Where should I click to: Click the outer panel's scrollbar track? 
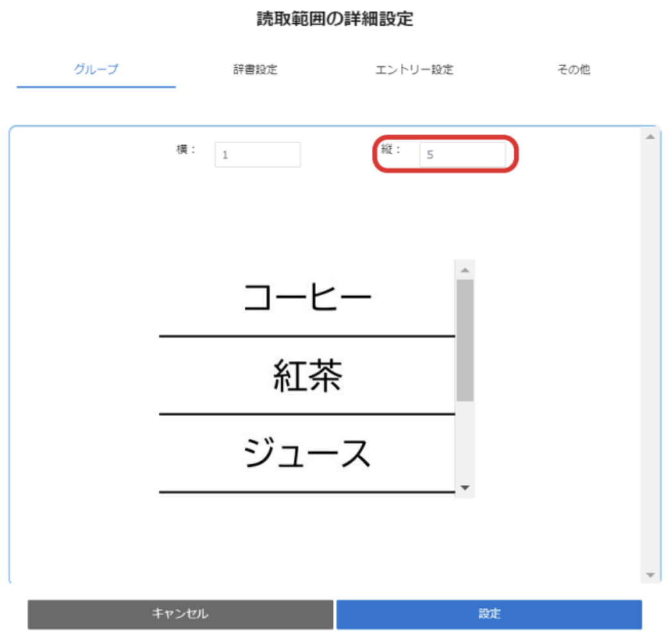650,353
